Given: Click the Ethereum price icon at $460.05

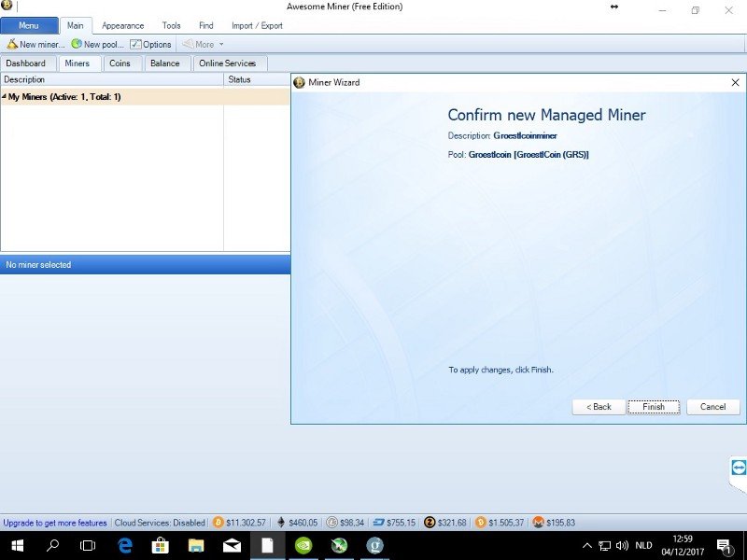Looking at the screenshot, I should (281, 523).
